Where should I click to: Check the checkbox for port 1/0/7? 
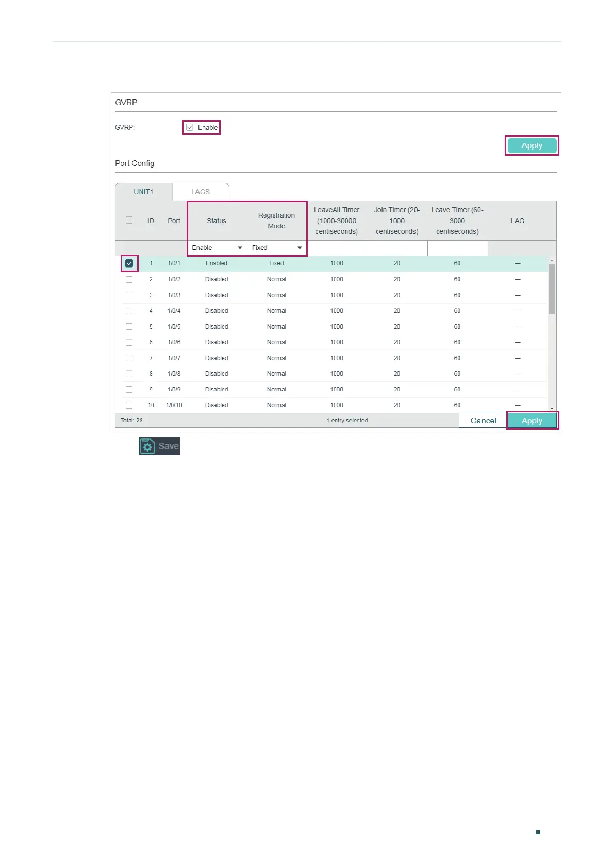click(129, 358)
